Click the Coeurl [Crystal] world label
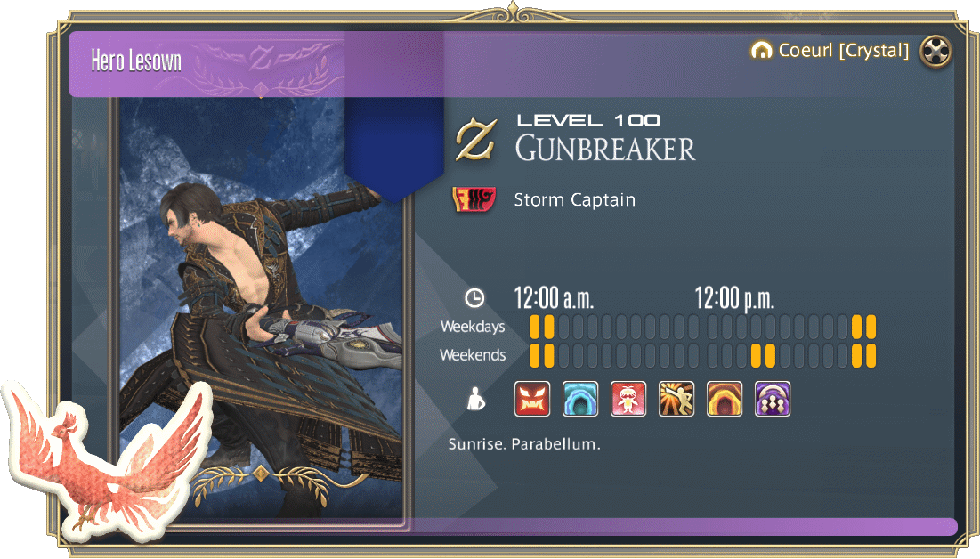The image size is (980, 559). (x=843, y=50)
